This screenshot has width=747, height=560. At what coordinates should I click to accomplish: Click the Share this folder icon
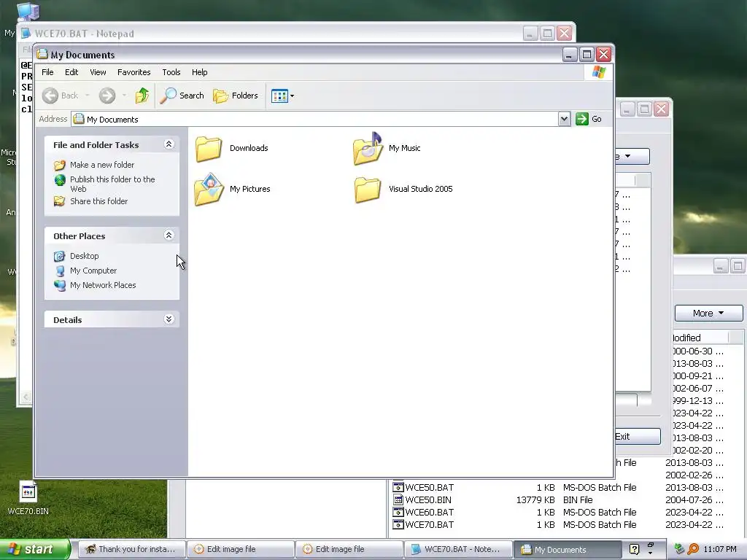pos(60,201)
